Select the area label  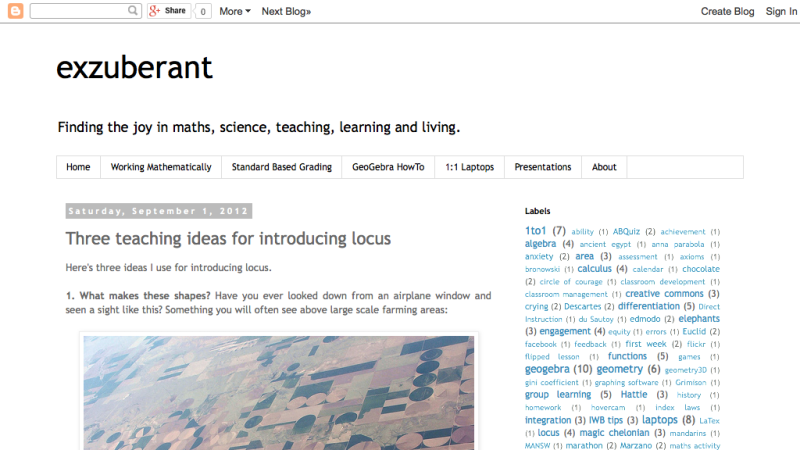coord(584,256)
